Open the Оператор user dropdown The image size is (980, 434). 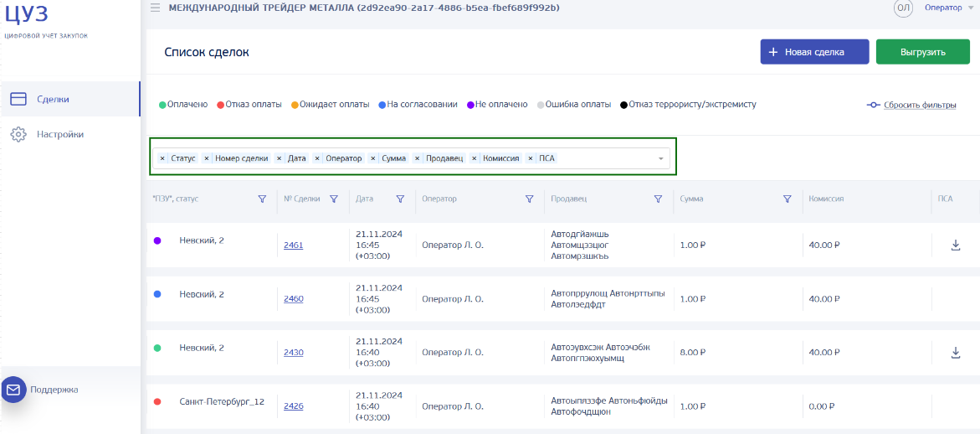click(x=947, y=8)
